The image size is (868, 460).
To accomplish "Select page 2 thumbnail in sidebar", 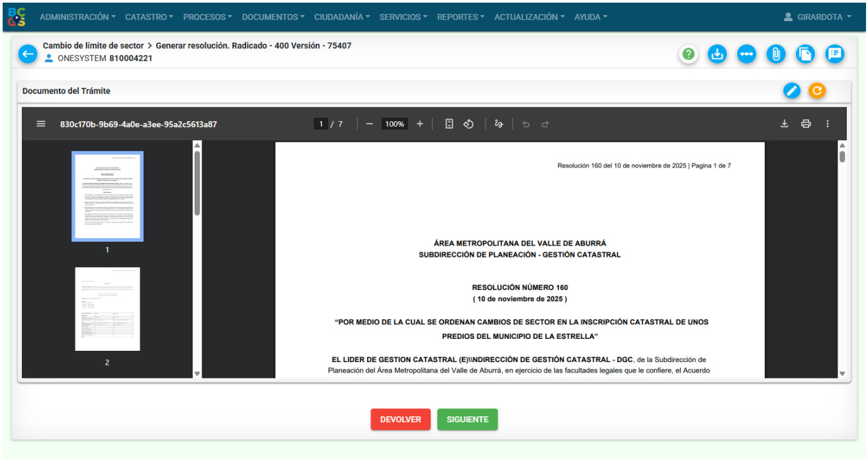I will pyautogui.click(x=107, y=309).
